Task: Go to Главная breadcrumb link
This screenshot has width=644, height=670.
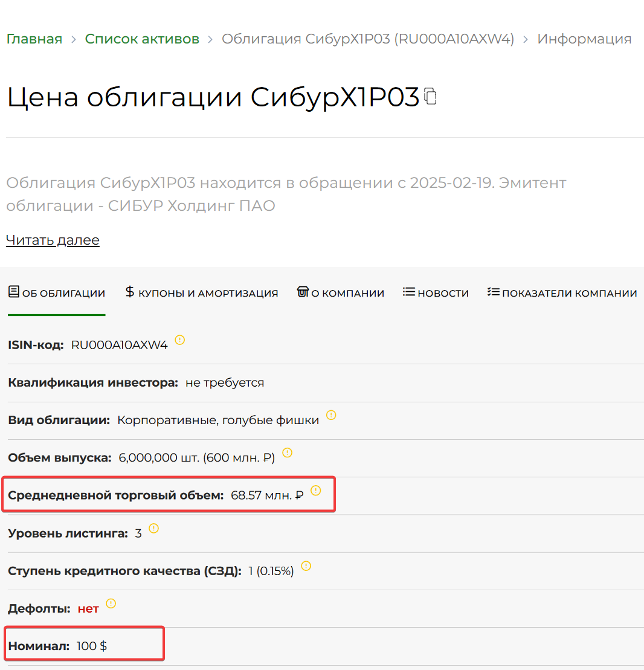Action: click(x=34, y=39)
